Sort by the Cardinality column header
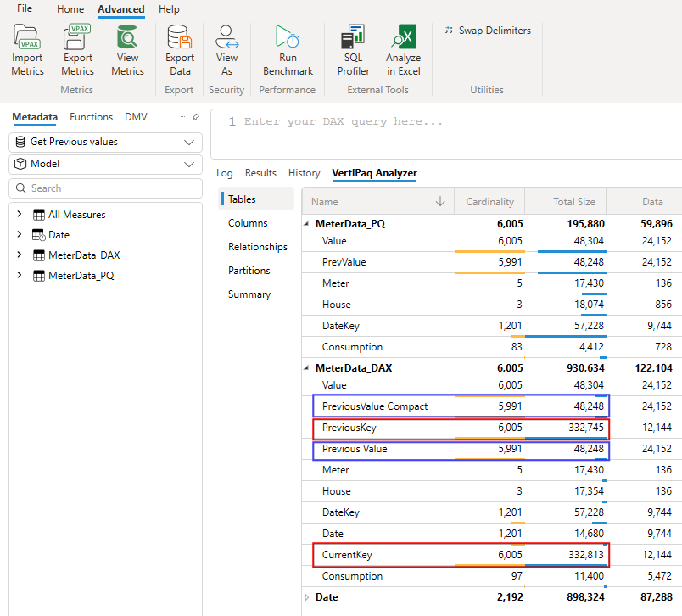The width and height of the screenshot is (682, 616). [x=489, y=201]
